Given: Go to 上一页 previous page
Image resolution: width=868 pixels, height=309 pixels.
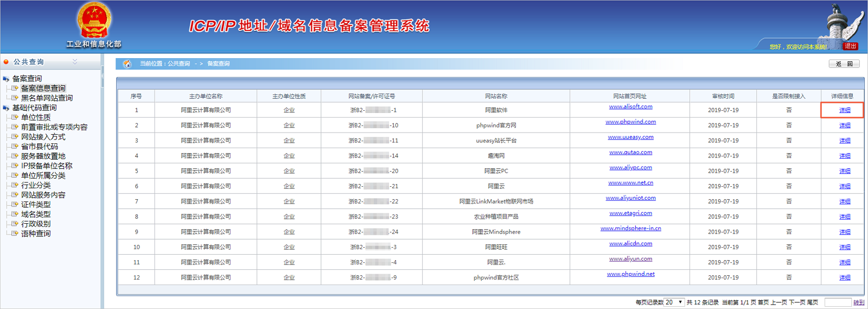Looking at the screenshot, I should coord(779,302).
